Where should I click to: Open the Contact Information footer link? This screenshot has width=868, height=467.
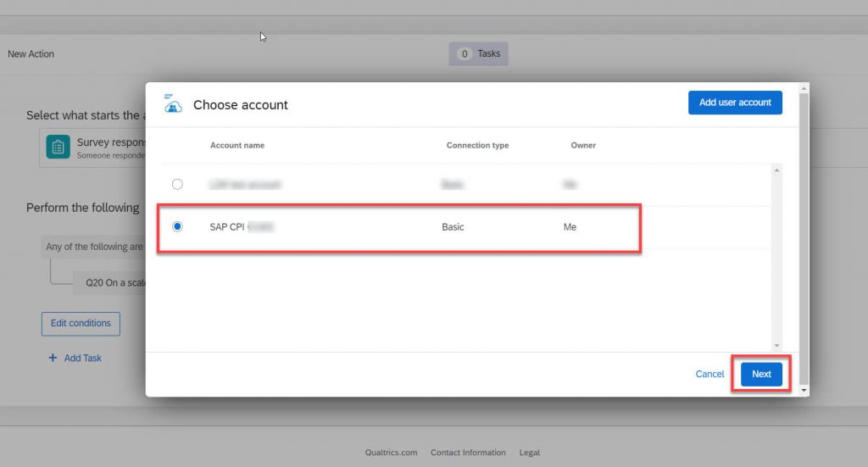[468, 452]
